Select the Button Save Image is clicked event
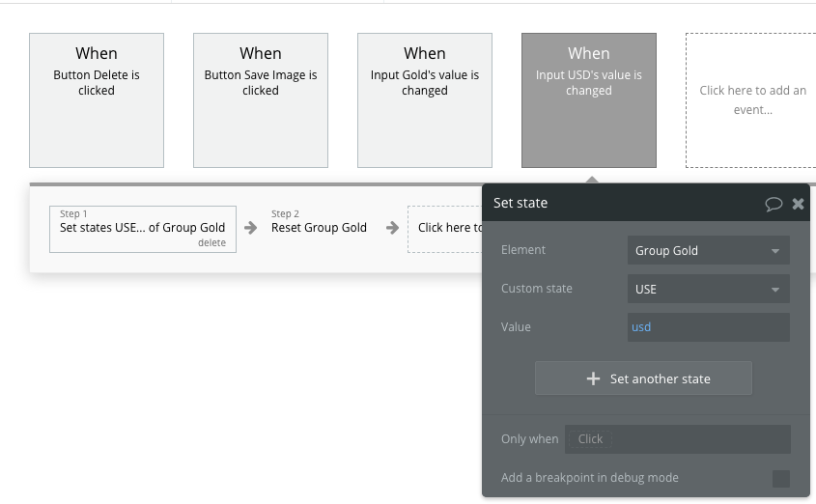Image resolution: width=816 pixels, height=504 pixels. [x=261, y=100]
